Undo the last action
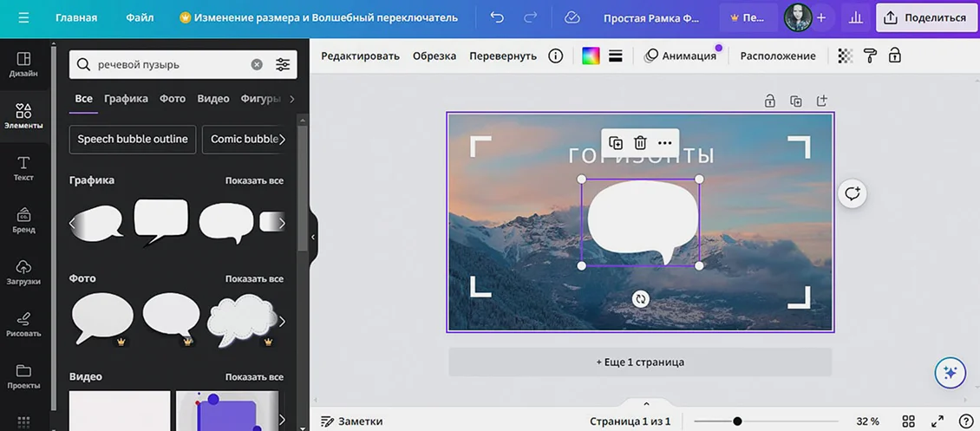This screenshot has width=980, height=431. (x=497, y=17)
